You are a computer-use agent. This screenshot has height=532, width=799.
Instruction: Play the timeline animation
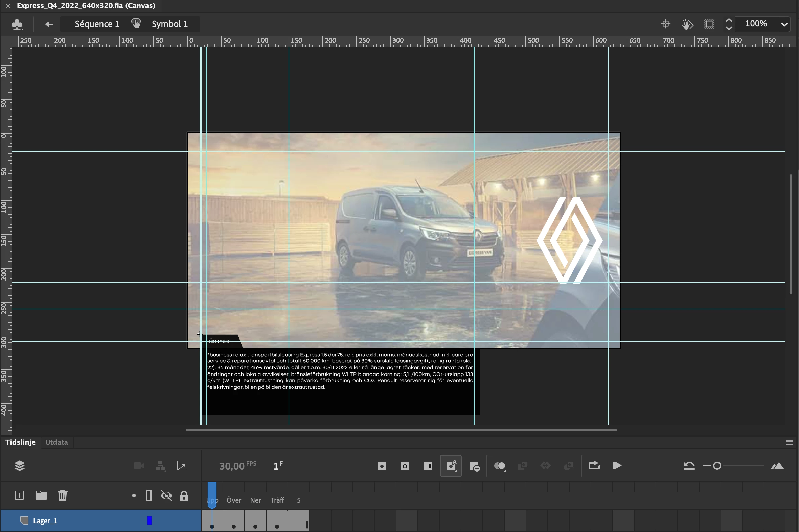pos(617,465)
